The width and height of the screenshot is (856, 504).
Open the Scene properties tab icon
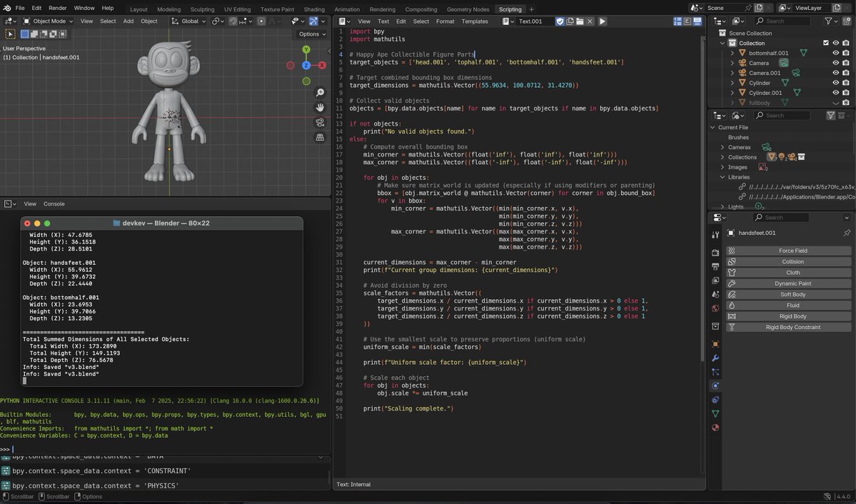tap(715, 294)
